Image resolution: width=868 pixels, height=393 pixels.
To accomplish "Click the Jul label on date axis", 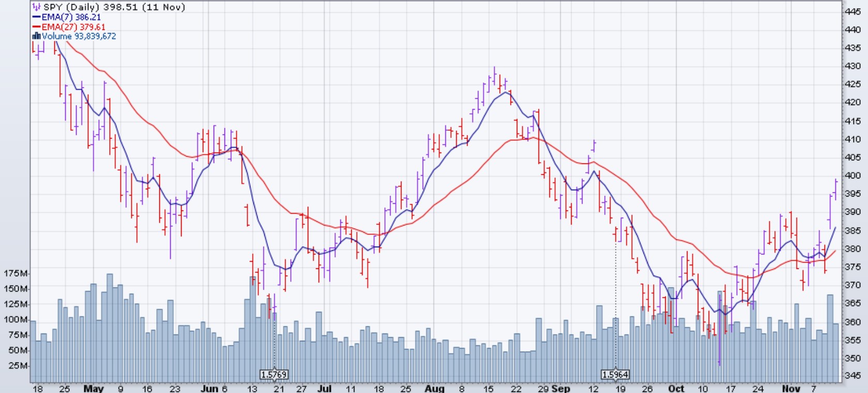I will [324, 388].
